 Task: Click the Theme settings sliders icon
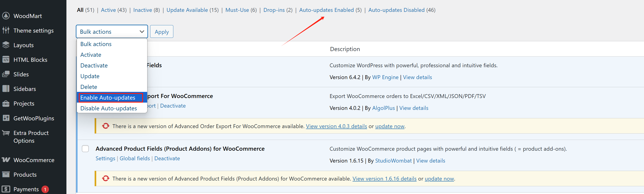click(x=6, y=30)
